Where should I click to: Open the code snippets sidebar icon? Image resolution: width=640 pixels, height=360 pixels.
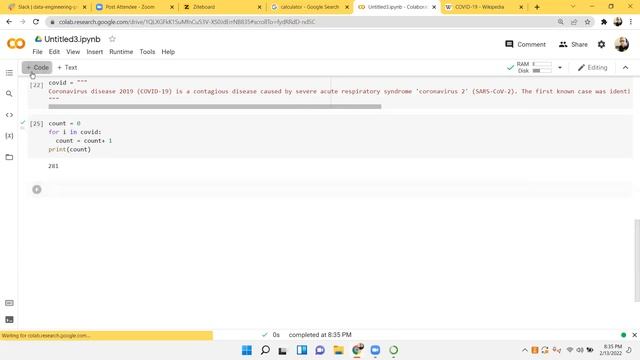click(x=9, y=115)
